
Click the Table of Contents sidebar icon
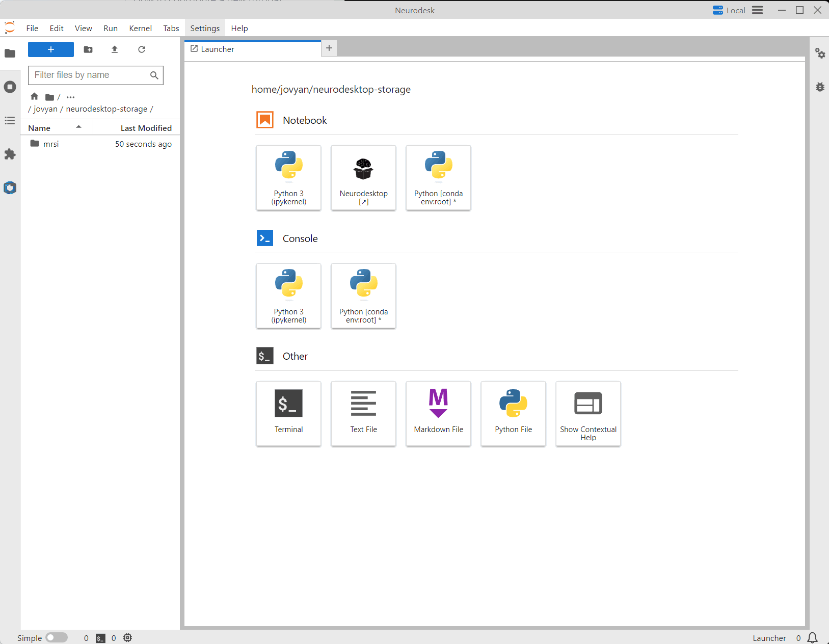[x=10, y=121]
